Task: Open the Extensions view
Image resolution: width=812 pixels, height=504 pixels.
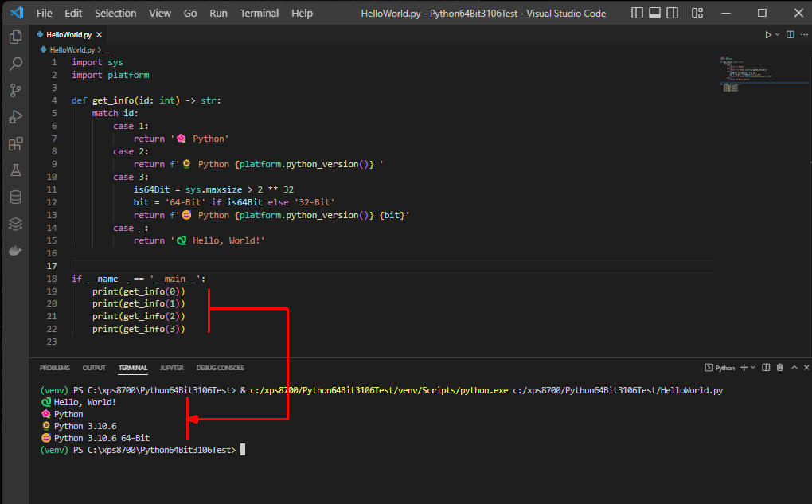Action: 16,143
